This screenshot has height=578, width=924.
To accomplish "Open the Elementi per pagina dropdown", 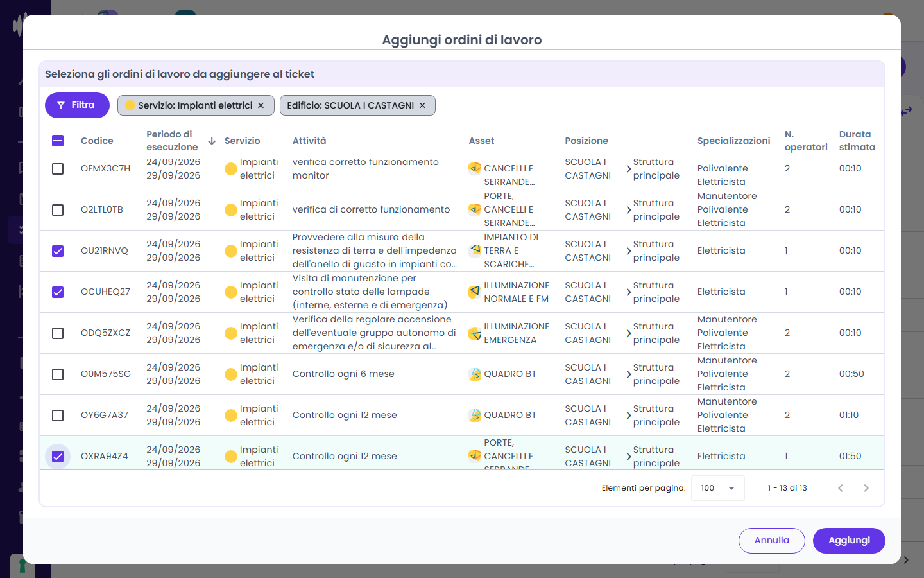I will [718, 488].
